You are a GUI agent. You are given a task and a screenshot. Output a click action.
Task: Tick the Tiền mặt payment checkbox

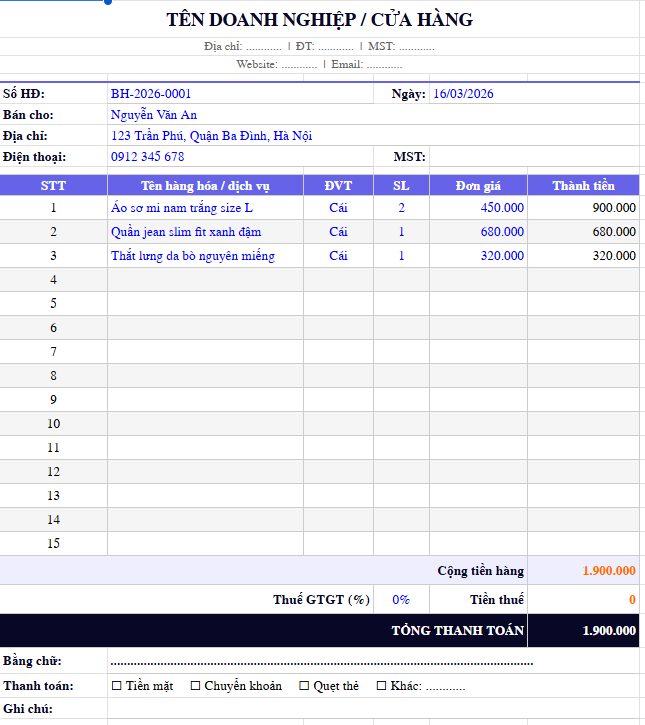[117, 686]
